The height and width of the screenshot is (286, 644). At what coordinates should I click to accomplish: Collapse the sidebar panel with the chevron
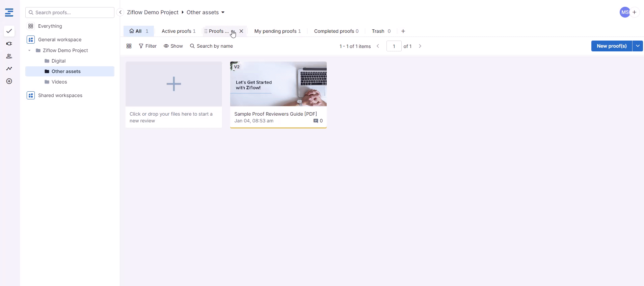[120, 12]
